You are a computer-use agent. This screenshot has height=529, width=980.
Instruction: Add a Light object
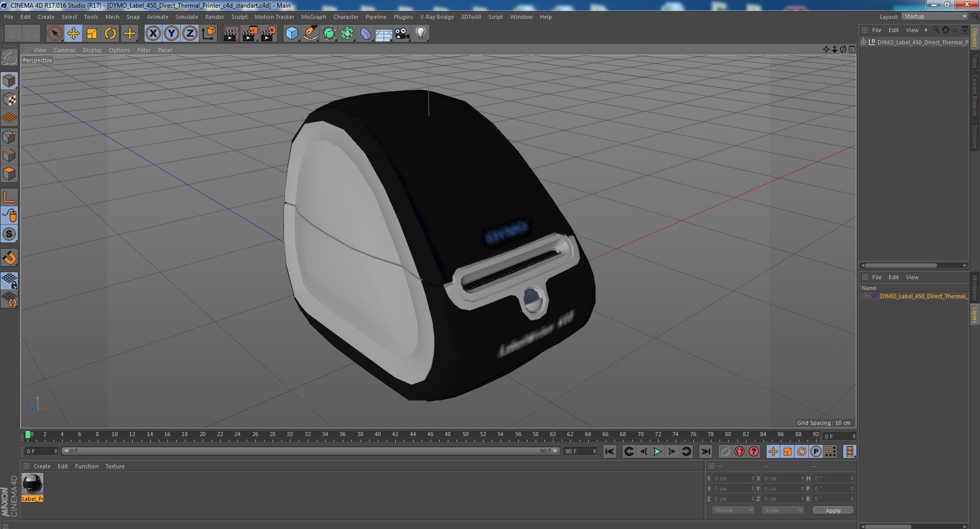tap(420, 34)
